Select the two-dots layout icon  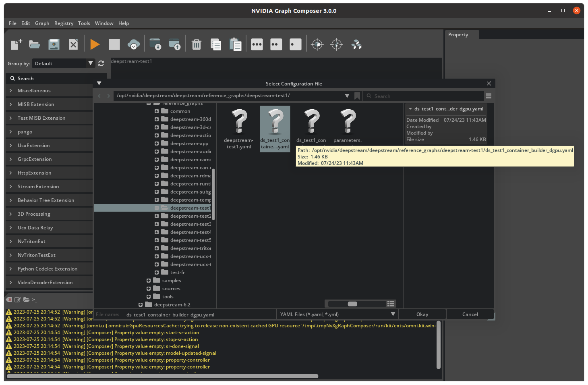click(276, 44)
